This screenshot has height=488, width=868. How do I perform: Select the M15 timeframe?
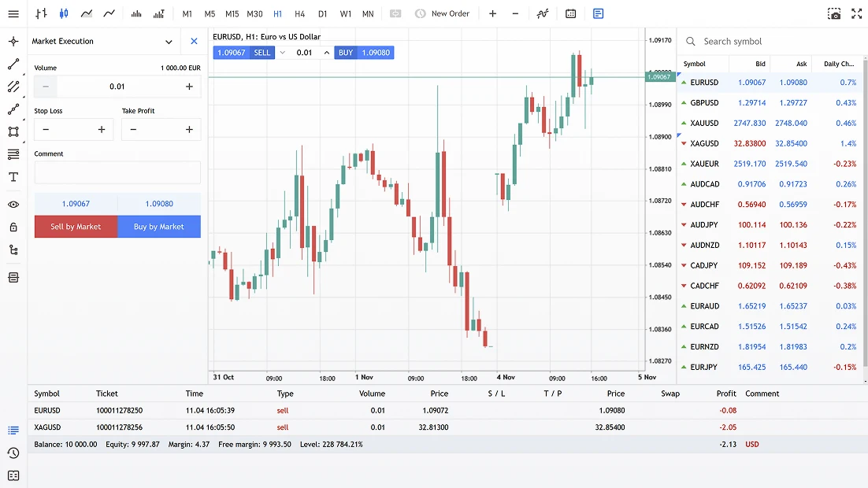(232, 13)
